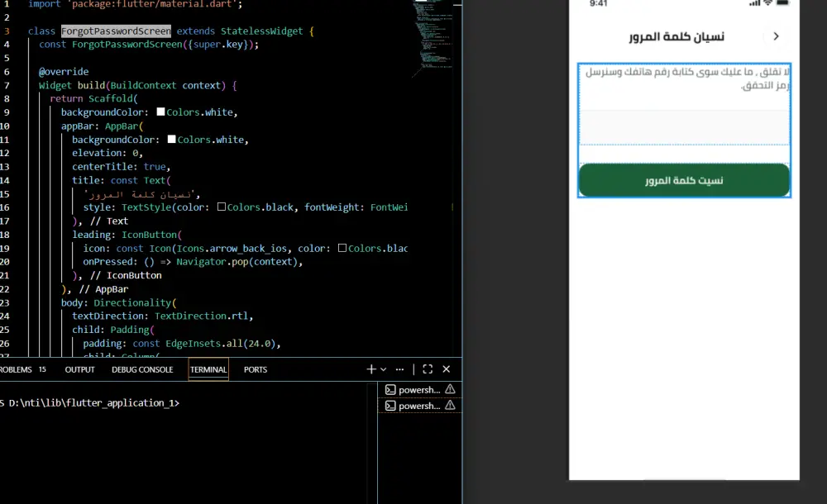Screen dimensions: 827x504
Task: Click 'elevation: 0,' on line 12
Action: click(x=108, y=153)
